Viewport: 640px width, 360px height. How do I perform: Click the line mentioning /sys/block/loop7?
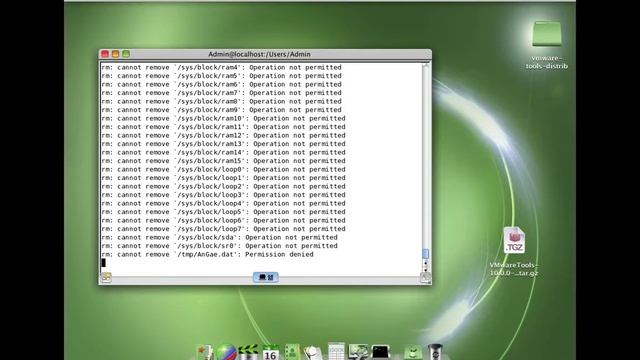tap(223, 229)
